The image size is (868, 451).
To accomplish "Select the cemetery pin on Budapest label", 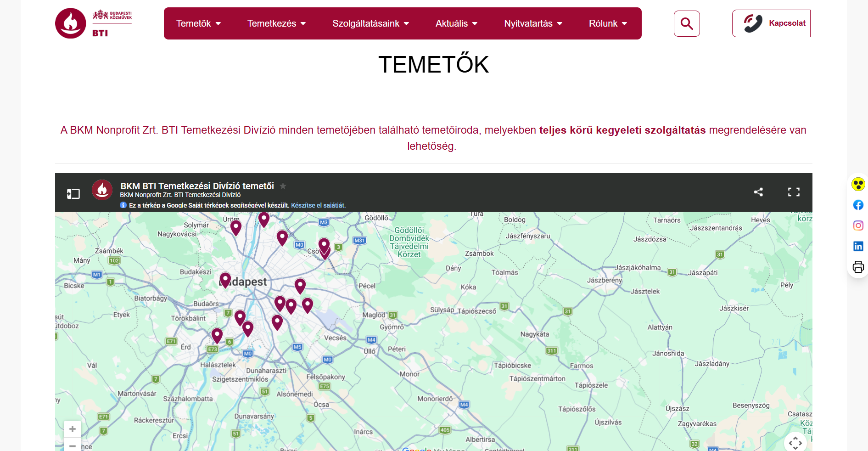I will [225, 280].
